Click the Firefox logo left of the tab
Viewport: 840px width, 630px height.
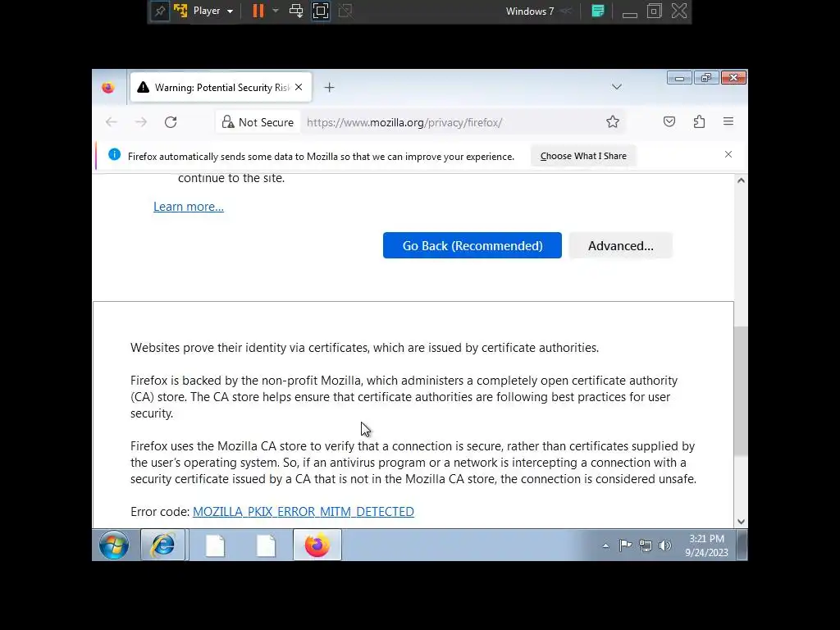point(108,87)
